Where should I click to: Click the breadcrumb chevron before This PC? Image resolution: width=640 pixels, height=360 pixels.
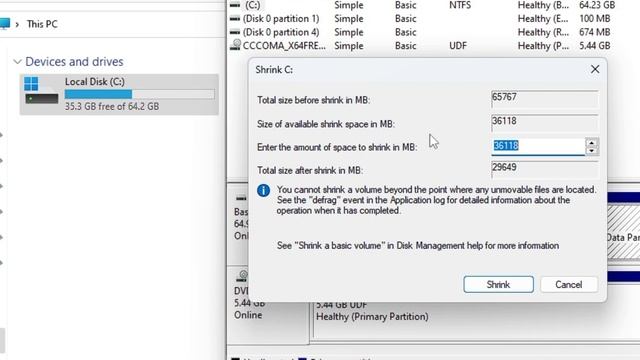(17, 24)
